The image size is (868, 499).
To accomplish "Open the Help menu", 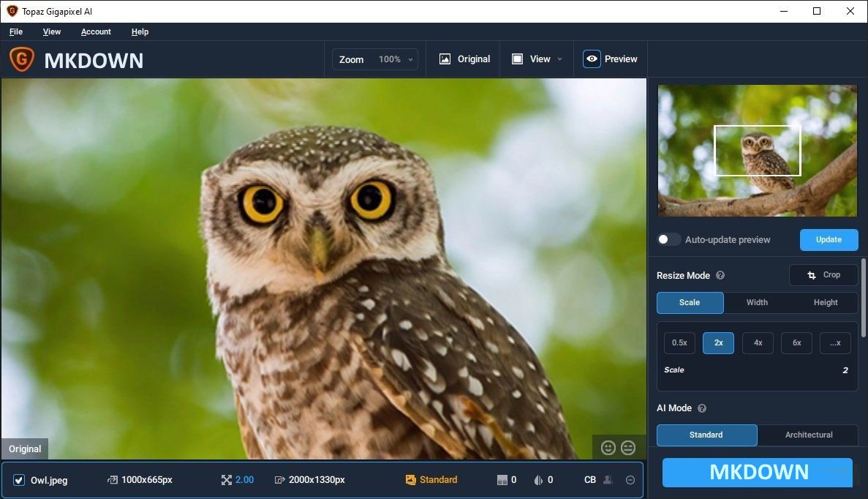I will point(140,31).
